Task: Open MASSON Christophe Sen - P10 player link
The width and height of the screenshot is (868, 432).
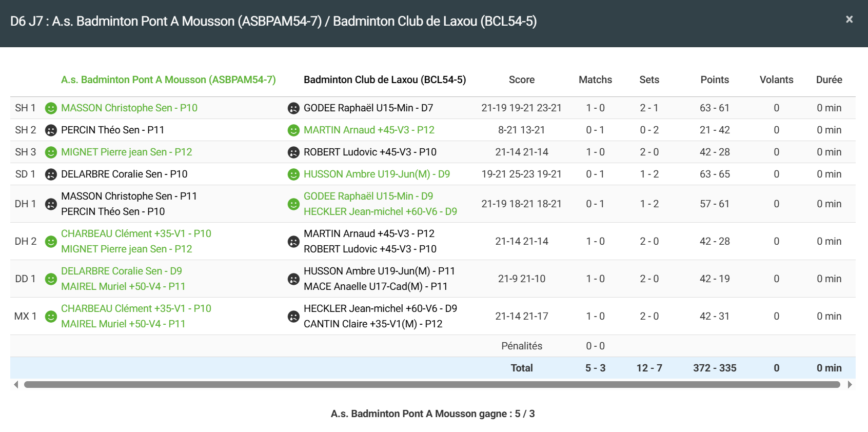Action: [129, 108]
